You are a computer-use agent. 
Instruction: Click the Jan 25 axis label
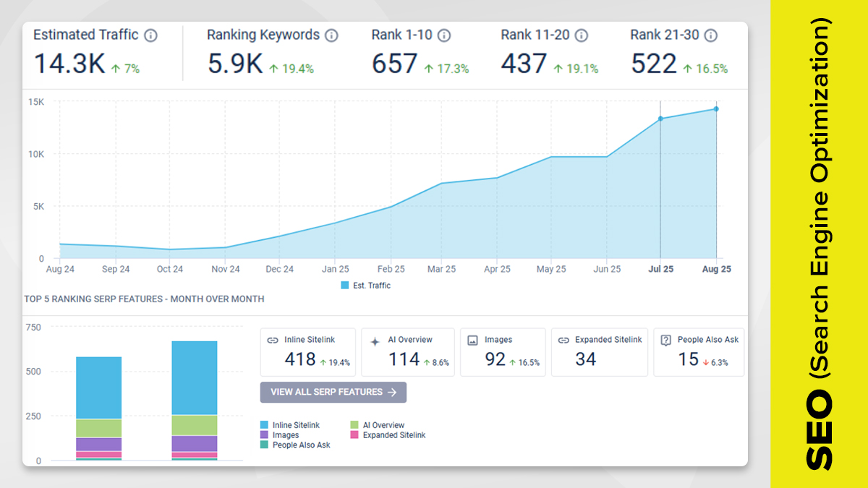point(335,269)
